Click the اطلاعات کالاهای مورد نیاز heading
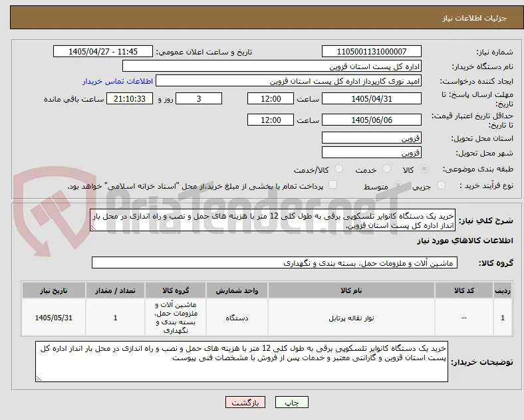This screenshot has height=420, width=524. click(465, 241)
